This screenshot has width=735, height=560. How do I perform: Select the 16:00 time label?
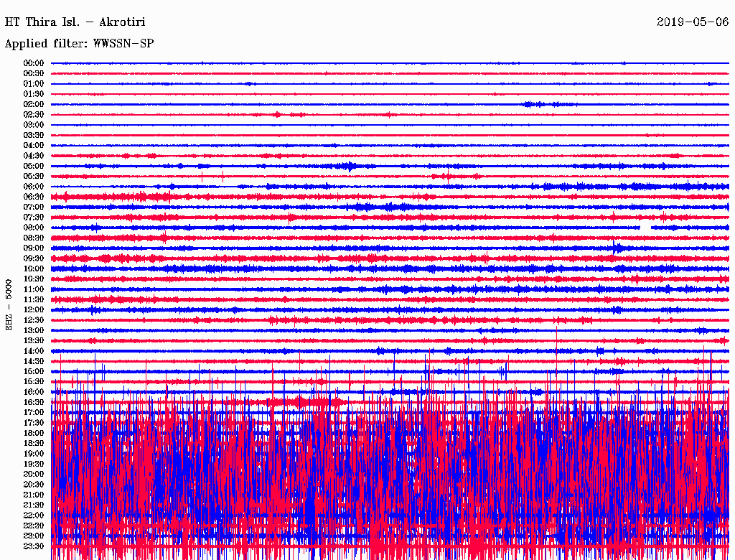[34, 392]
